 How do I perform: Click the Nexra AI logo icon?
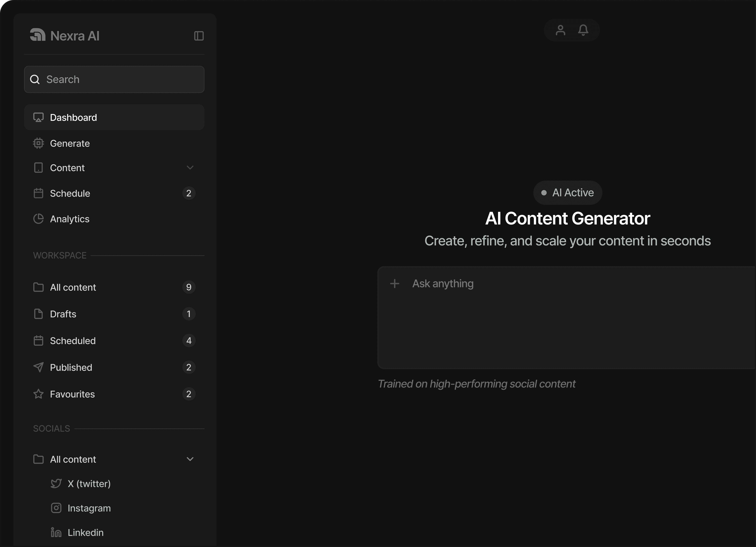pyautogui.click(x=38, y=35)
